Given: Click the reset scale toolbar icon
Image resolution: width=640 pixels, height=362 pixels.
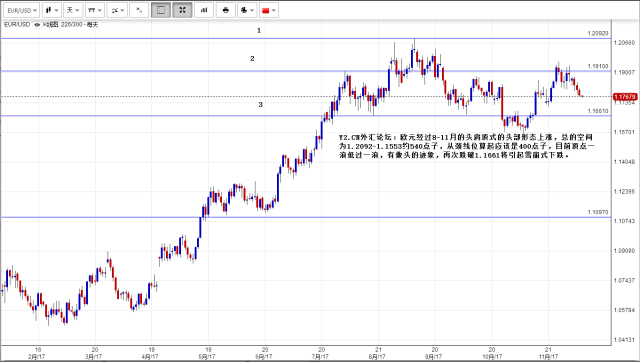Looking at the screenshot, I should pos(139,10).
